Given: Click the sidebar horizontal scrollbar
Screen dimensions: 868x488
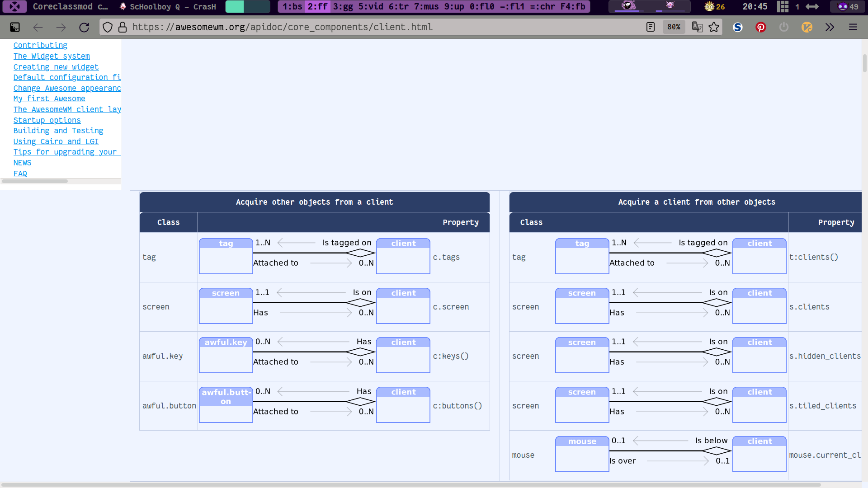Looking at the screenshot, I should click(x=35, y=181).
